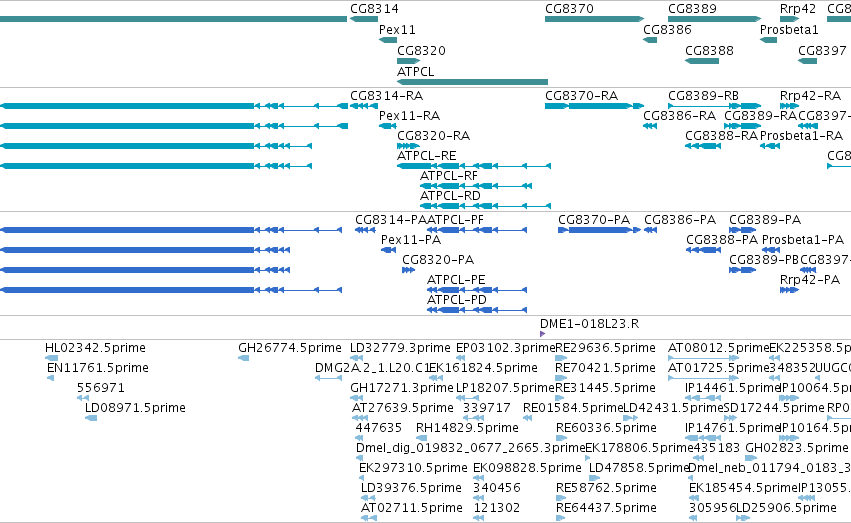Select feature 340456
Screen dimensions: 851x523
click(x=497, y=489)
